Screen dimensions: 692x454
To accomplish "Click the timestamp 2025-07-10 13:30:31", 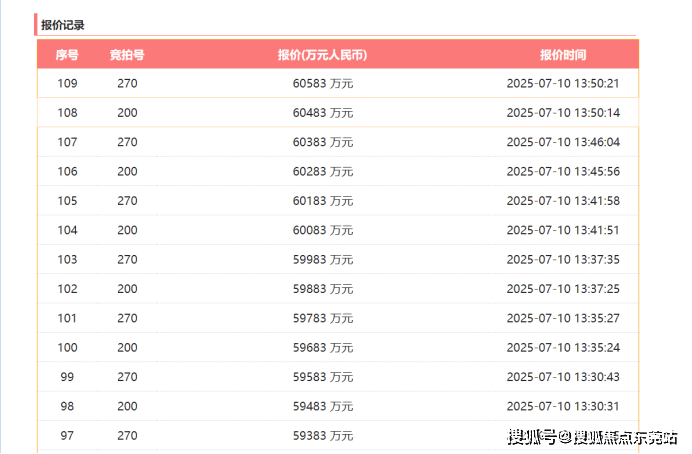I will (563, 406).
